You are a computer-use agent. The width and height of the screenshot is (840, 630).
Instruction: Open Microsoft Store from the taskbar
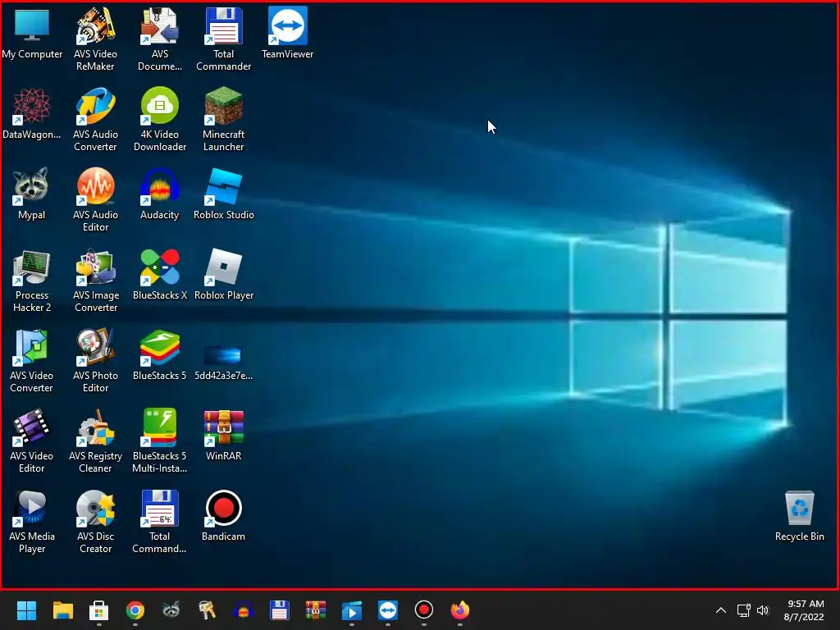click(x=98, y=610)
